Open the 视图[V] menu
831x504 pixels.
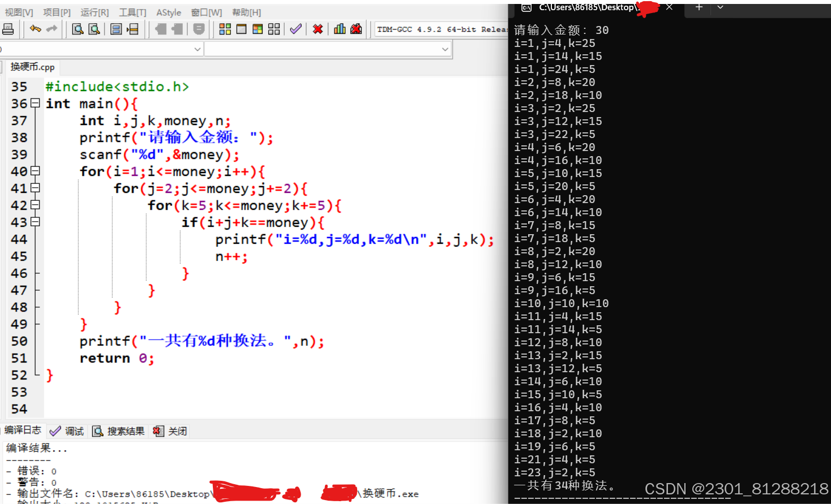[19, 12]
